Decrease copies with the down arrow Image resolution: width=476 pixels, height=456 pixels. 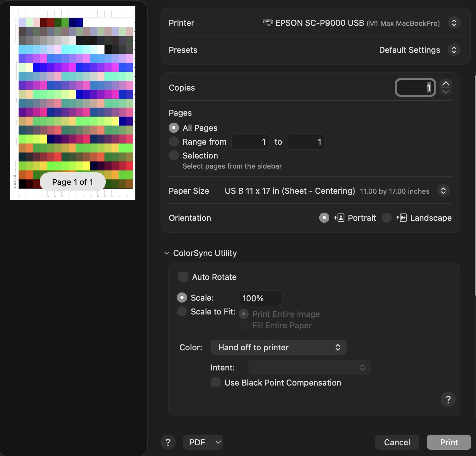[x=446, y=92]
